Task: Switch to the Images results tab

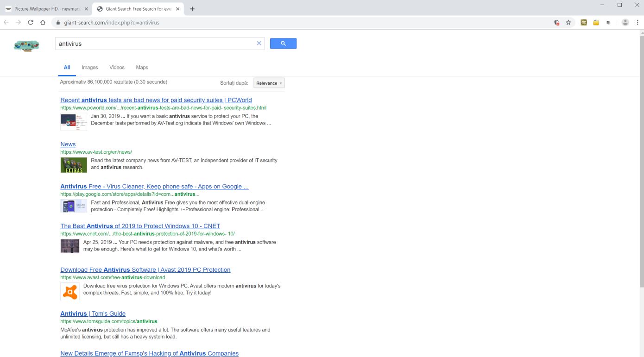Action: [x=90, y=68]
